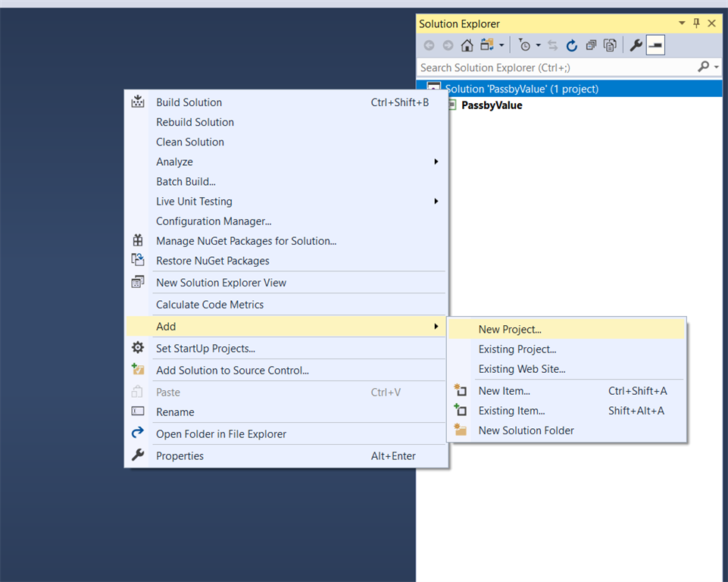
Task: Choose Build Solution from context menu
Action: tap(286, 102)
